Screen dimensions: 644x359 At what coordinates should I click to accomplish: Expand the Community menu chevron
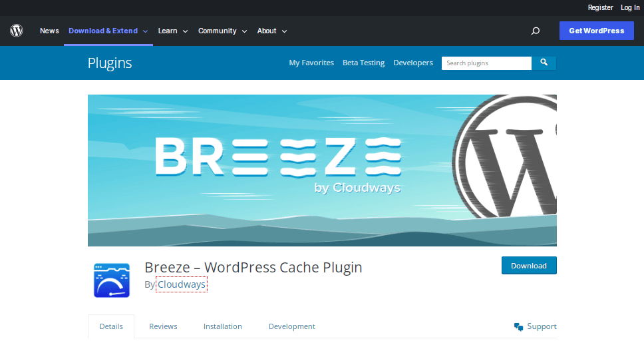(244, 31)
